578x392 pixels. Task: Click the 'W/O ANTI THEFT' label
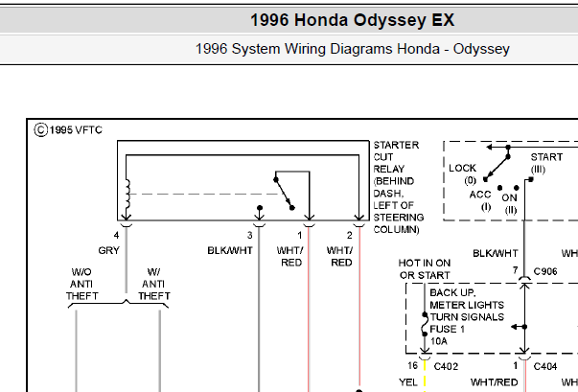[81, 284]
